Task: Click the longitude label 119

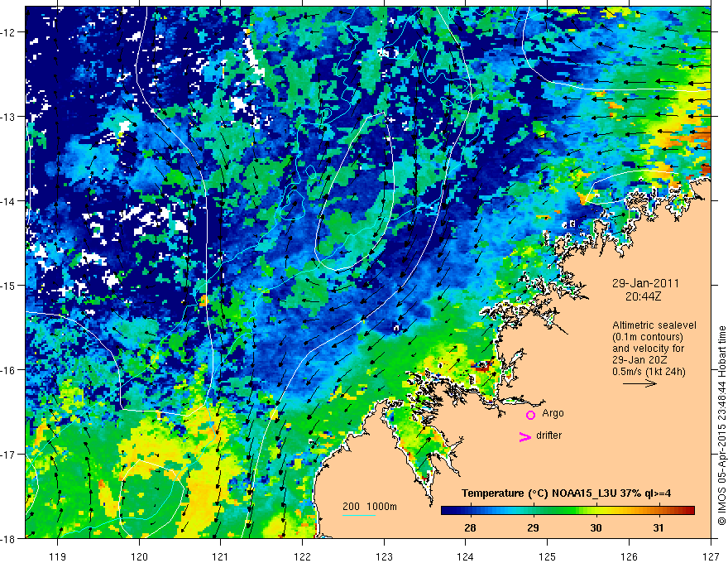Action: [x=58, y=556]
